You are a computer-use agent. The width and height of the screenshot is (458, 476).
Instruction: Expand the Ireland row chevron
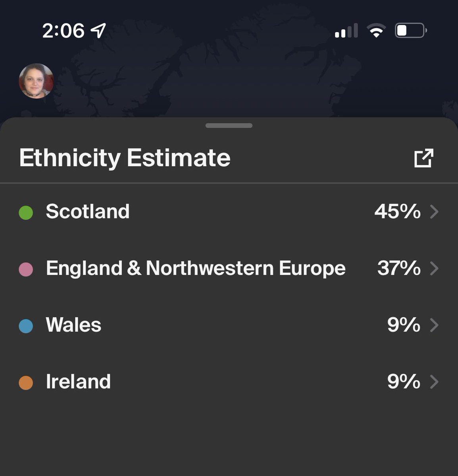(434, 382)
